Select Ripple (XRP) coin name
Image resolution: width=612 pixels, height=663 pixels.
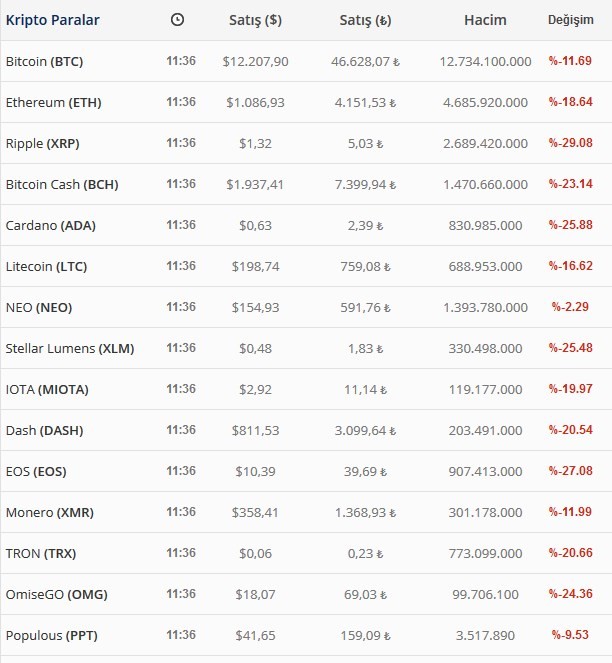(x=42, y=144)
